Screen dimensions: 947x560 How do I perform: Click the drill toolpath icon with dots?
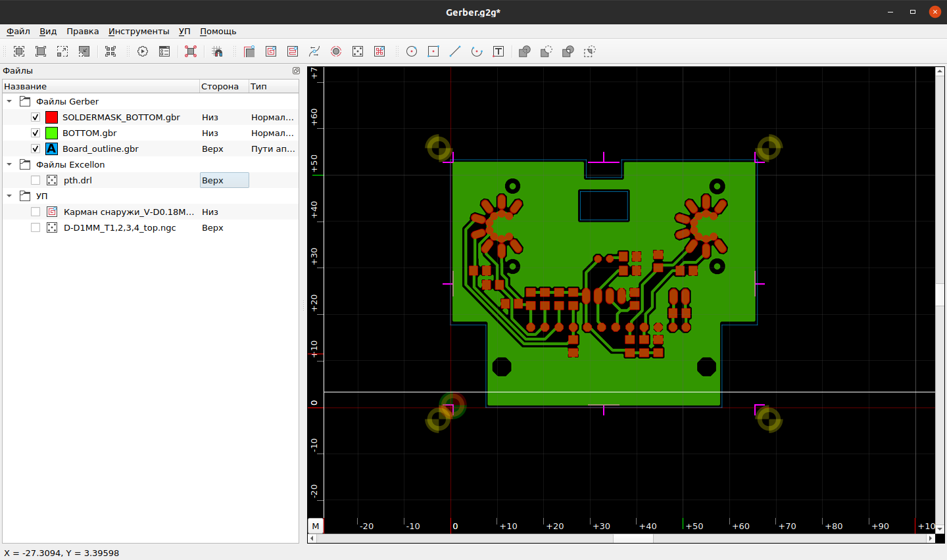[x=358, y=51]
